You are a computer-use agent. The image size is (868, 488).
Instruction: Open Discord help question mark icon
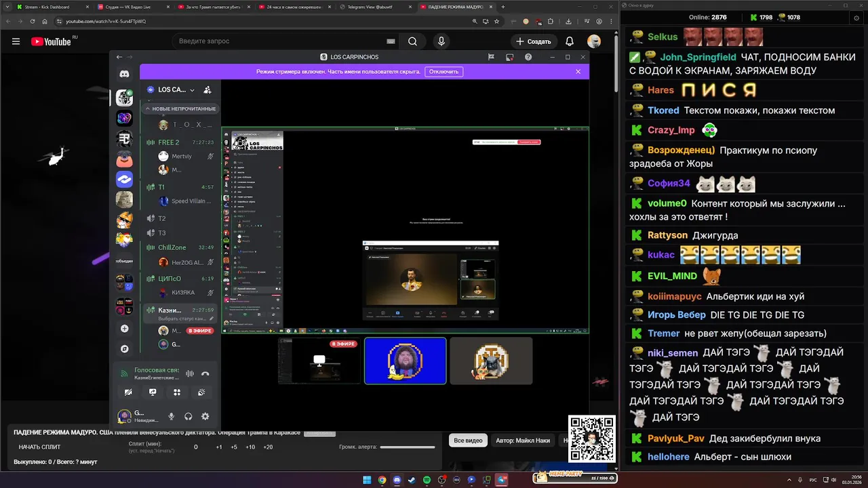tap(528, 57)
